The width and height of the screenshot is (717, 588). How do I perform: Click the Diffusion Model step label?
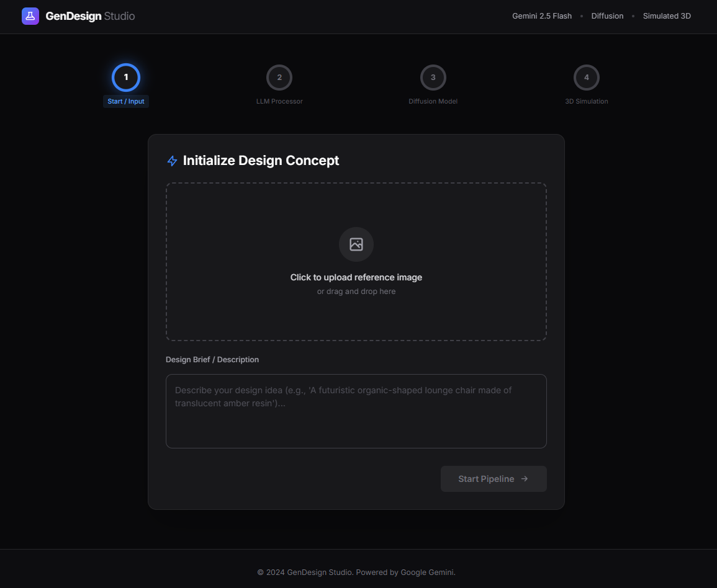click(x=433, y=101)
